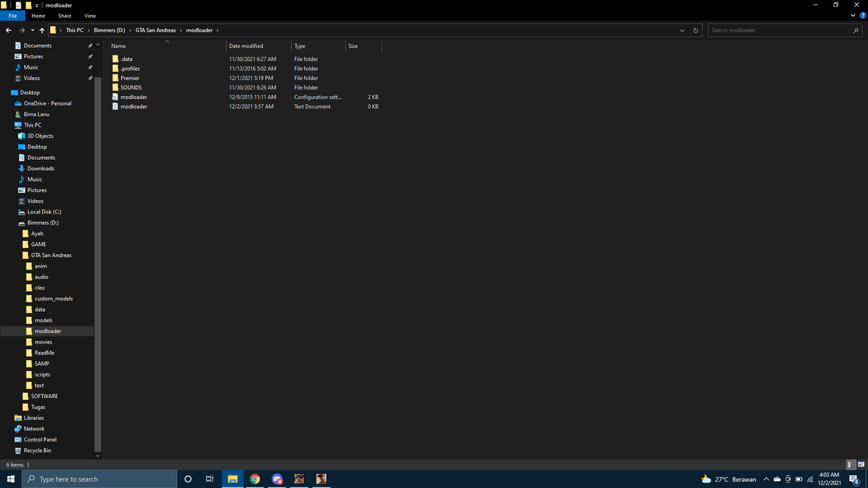The width and height of the screenshot is (868, 488).
Task: Open Customize Quick Access Toolbar dropdown
Action: [x=37, y=5]
